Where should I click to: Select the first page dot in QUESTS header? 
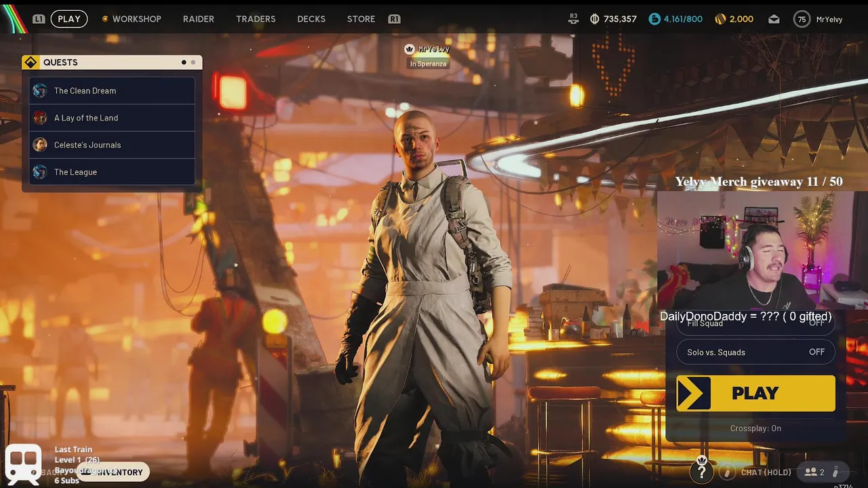tap(184, 62)
